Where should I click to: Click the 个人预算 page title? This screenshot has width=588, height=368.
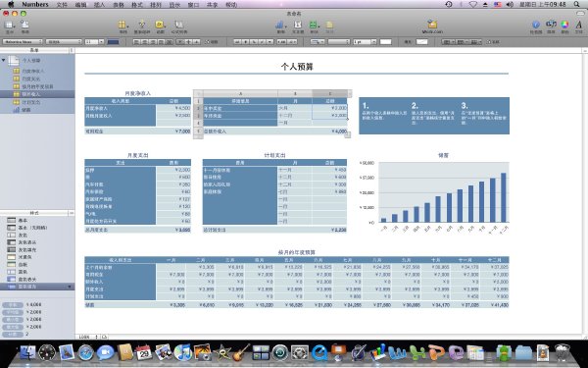tap(297, 67)
